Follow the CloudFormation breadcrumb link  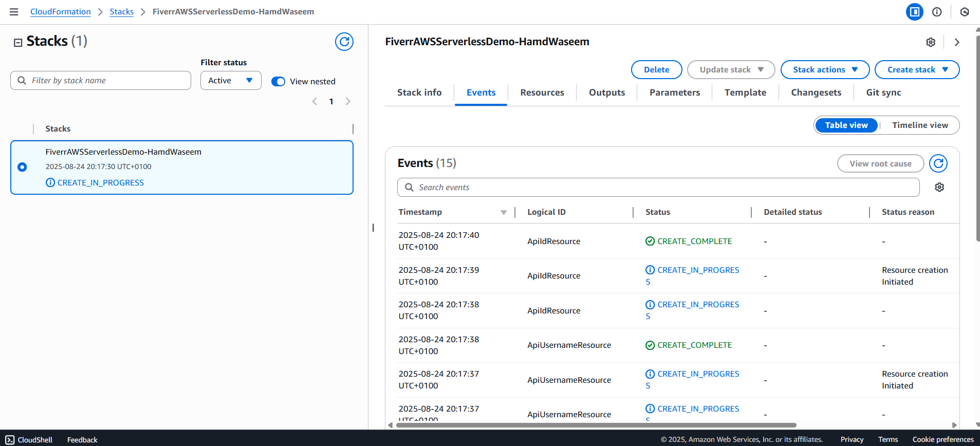point(61,12)
